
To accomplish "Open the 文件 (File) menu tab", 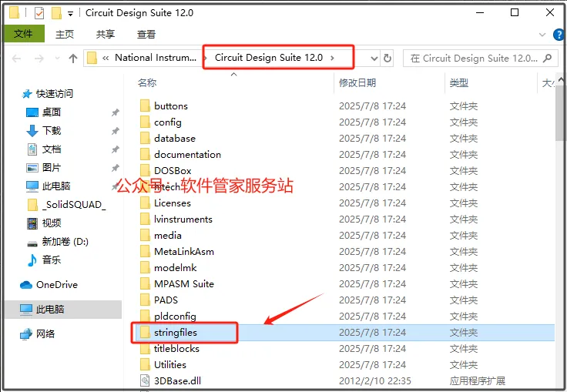I will point(24,34).
